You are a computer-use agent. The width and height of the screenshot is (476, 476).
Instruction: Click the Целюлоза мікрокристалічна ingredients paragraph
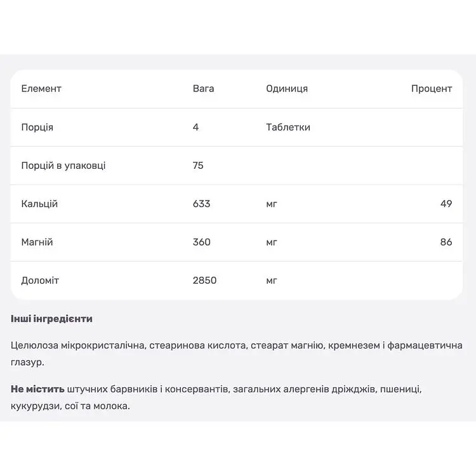tap(237, 354)
